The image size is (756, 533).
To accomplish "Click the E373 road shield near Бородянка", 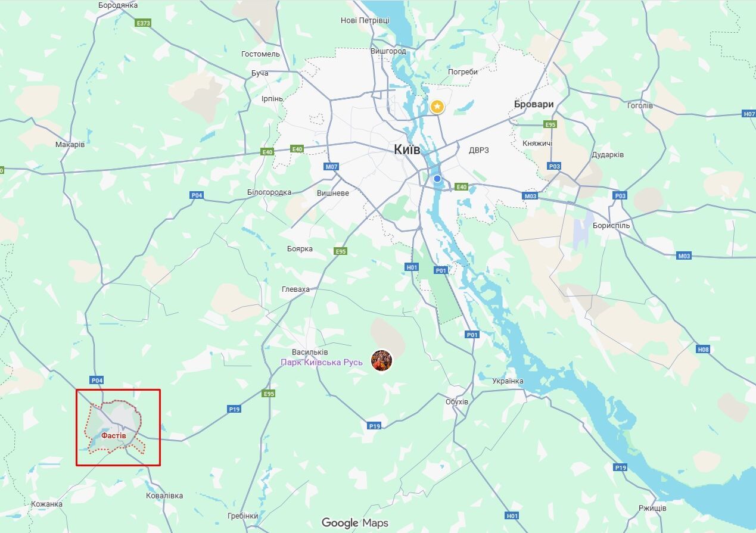I will (x=143, y=23).
